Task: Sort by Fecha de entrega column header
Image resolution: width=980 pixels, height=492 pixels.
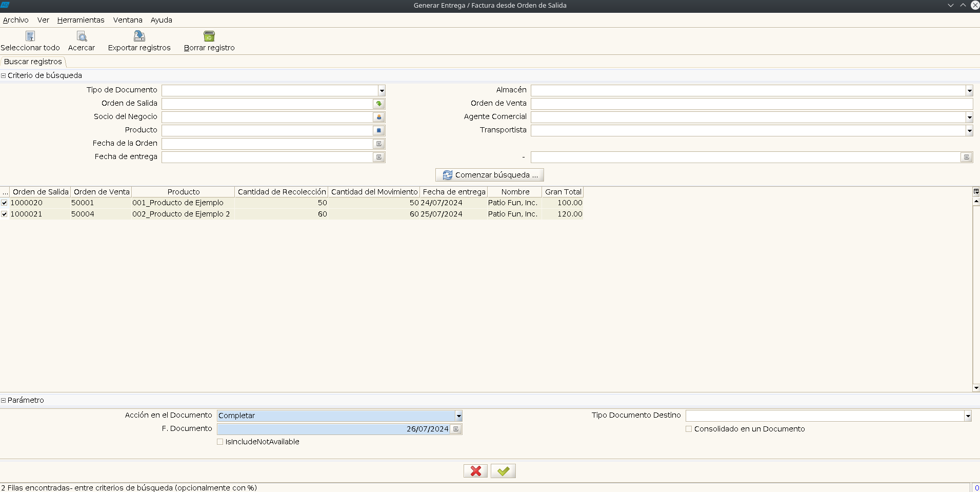Action: tap(454, 192)
